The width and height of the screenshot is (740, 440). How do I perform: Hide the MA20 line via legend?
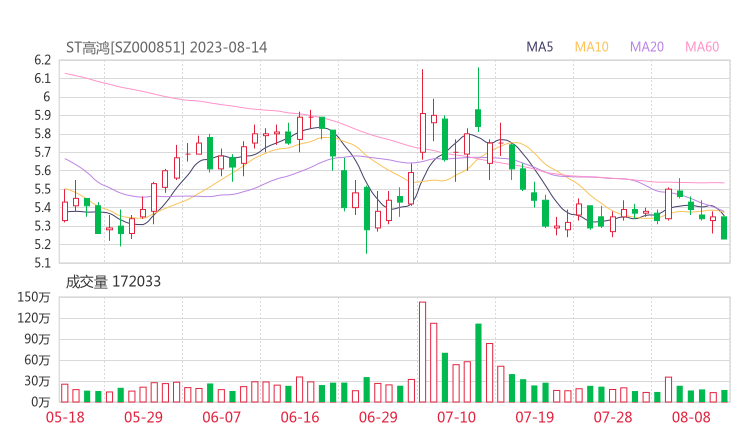click(647, 47)
